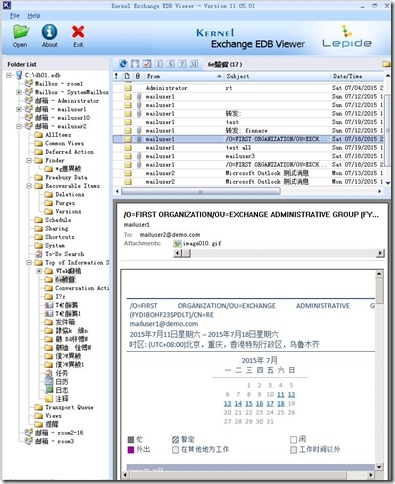Click the To-Do Search folder icon
Screen dimensions: 395x484
(x=39, y=254)
